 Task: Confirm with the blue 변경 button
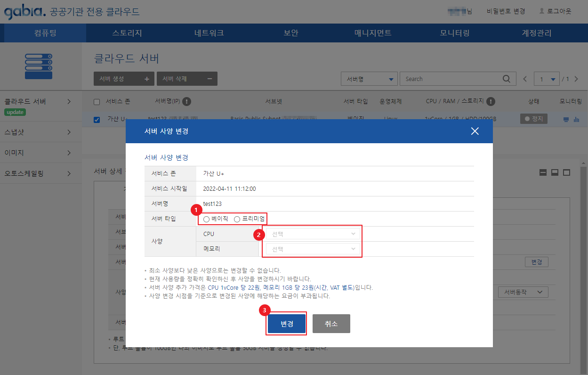click(x=287, y=324)
